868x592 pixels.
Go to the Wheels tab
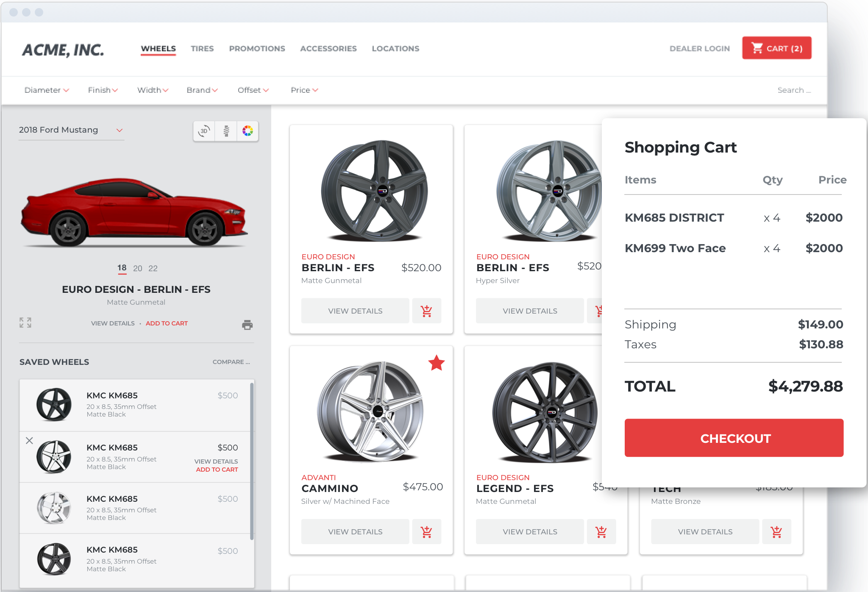click(159, 49)
